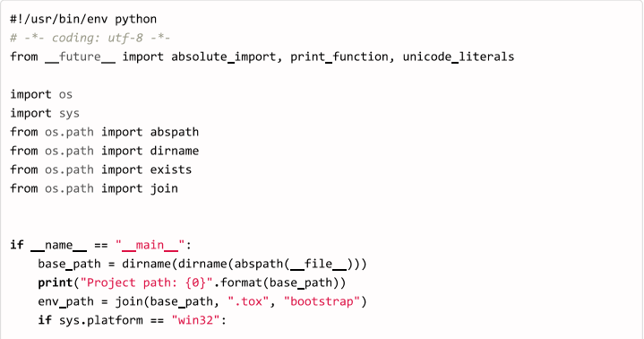Click the 'coding: utf-8' comment line
This screenshot has width=644, height=339.
90,38
